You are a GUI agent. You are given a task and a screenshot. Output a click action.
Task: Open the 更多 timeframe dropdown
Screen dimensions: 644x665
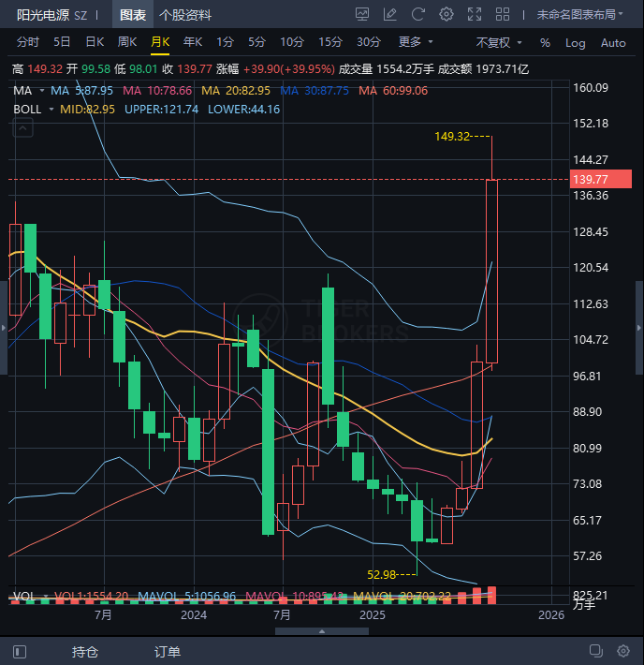[416, 42]
